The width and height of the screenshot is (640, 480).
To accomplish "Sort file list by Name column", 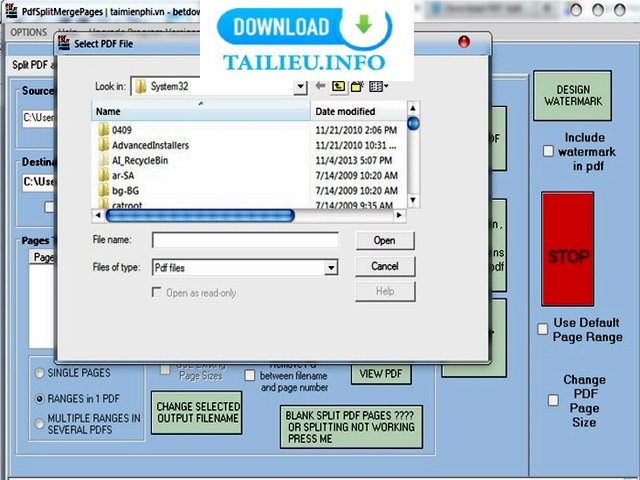I will click(201, 111).
